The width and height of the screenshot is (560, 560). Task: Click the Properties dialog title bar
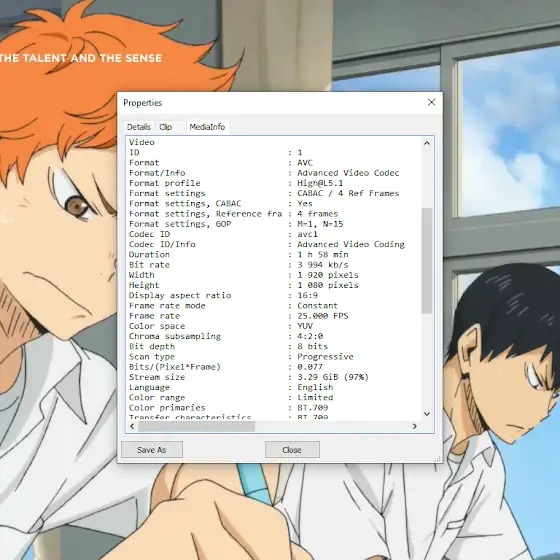point(271,103)
